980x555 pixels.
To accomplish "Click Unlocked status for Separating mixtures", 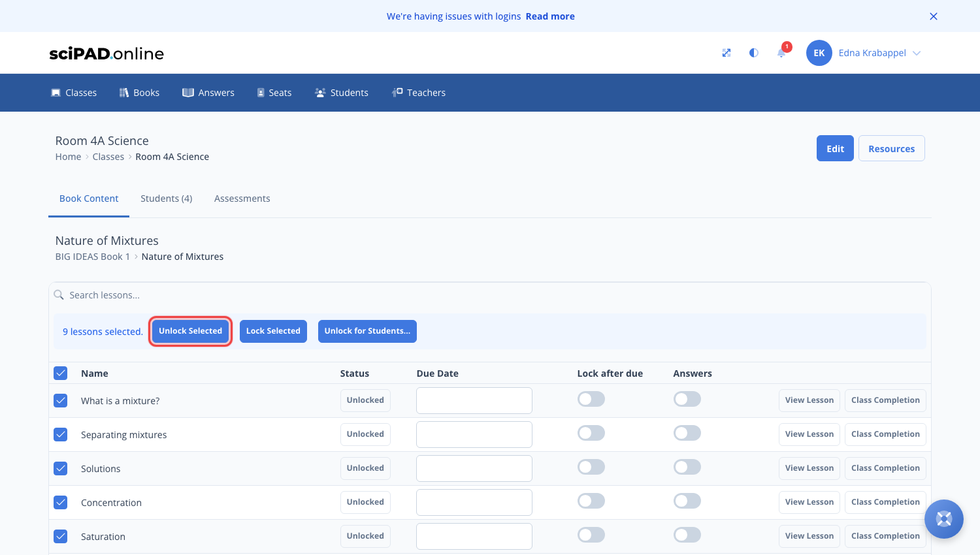I will 365,434.
